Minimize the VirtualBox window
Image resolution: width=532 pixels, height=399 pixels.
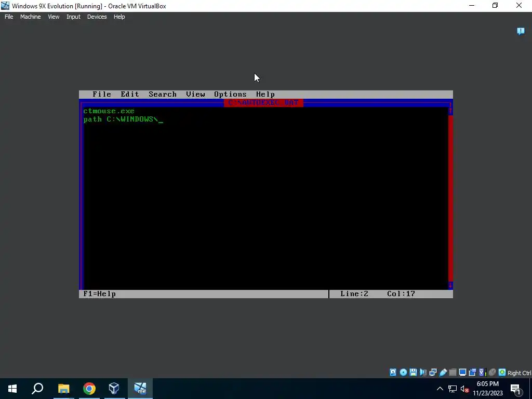[472, 6]
